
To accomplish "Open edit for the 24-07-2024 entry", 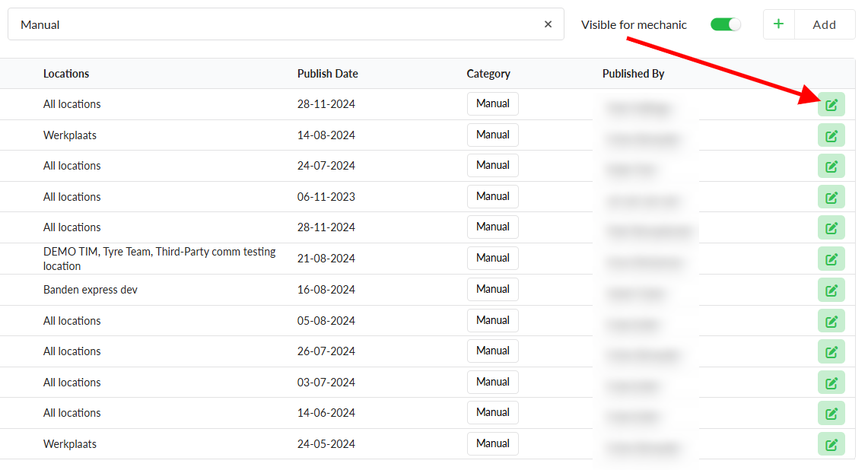I will [x=831, y=166].
